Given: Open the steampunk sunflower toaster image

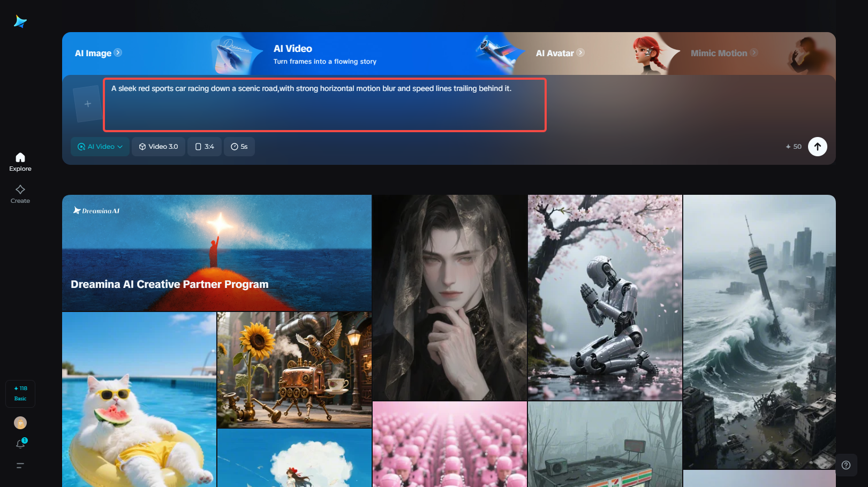Looking at the screenshot, I should (x=295, y=370).
